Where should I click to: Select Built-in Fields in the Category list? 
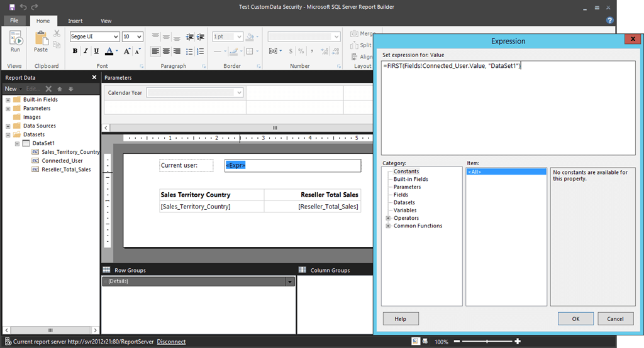[411, 179]
